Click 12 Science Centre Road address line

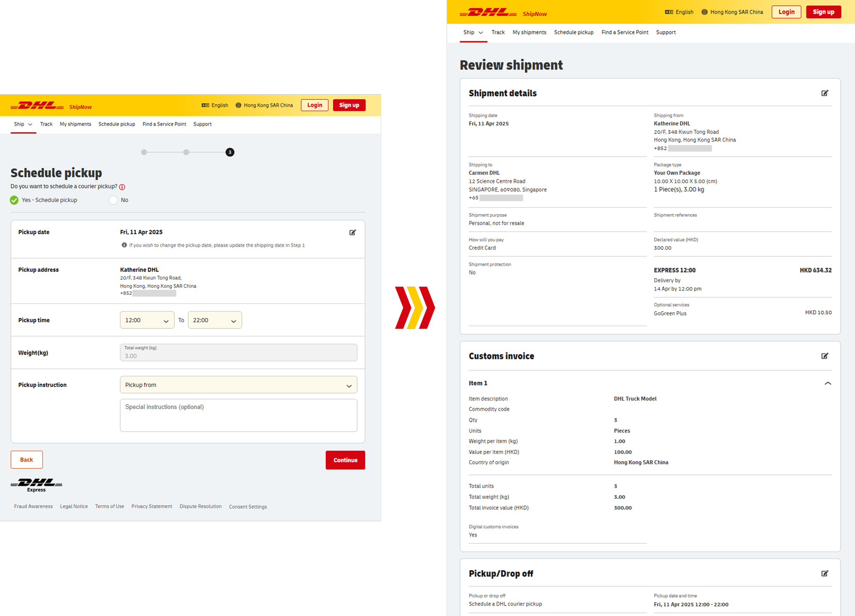point(497,181)
